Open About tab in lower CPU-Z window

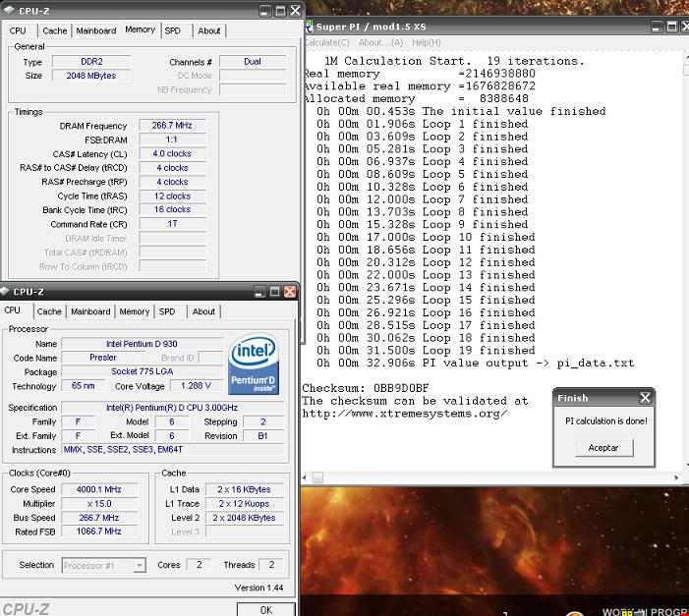point(203,311)
